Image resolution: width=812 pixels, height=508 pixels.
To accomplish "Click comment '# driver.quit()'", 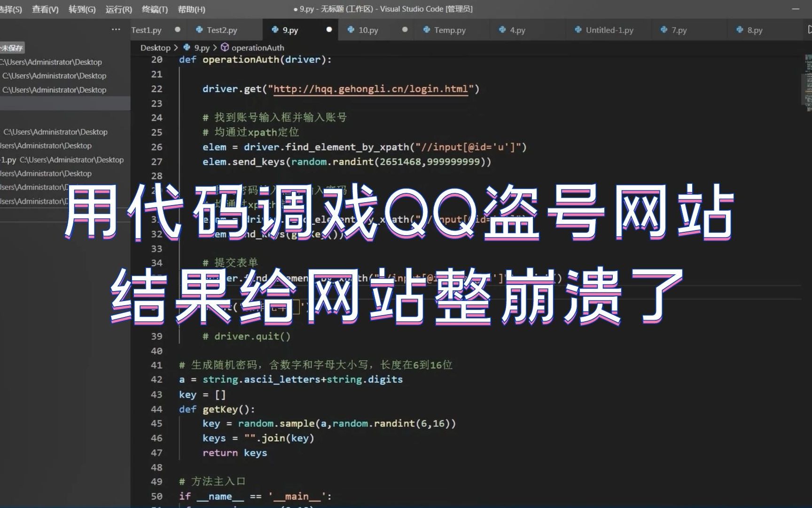I will [x=247, y=336].
